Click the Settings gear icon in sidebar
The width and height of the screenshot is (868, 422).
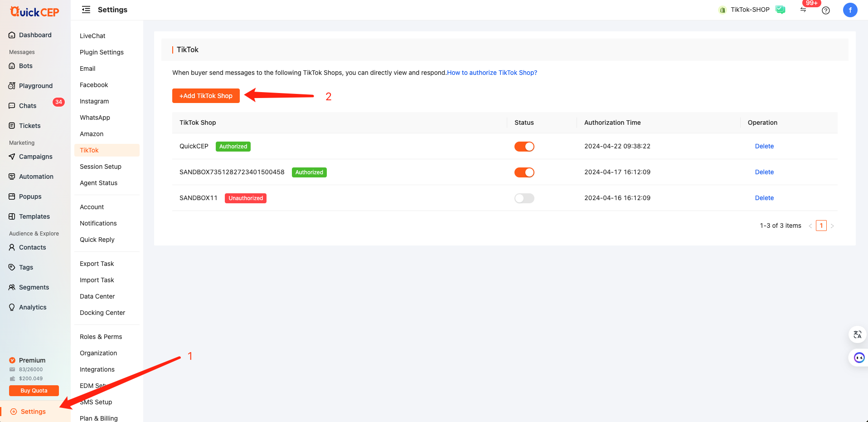[14, 412]
